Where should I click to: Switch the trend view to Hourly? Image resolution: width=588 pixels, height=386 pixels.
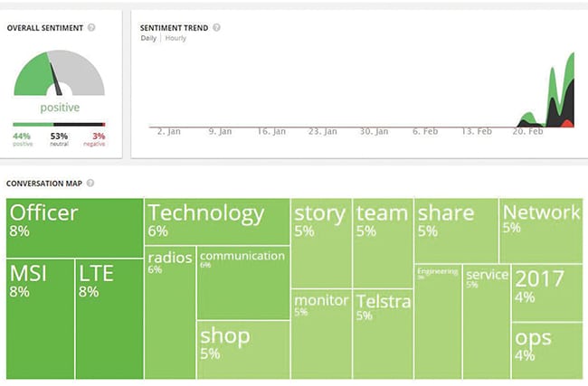(x=175, y=39)
